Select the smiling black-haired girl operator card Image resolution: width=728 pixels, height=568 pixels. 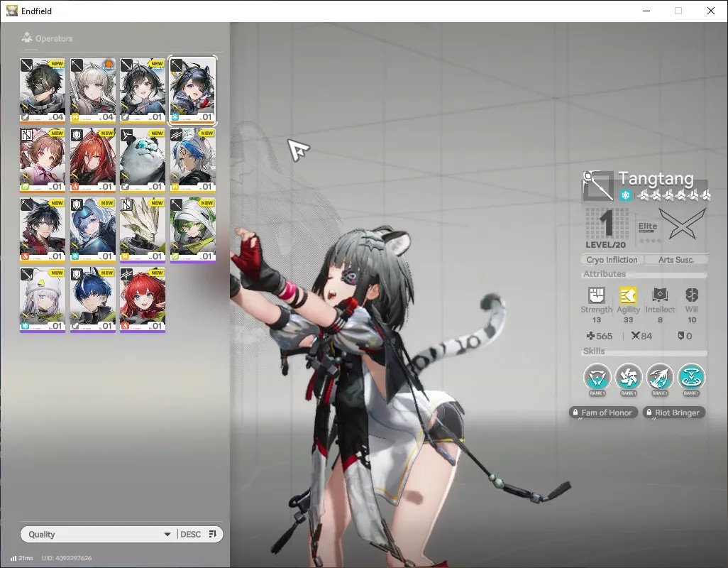pos(143,90)
